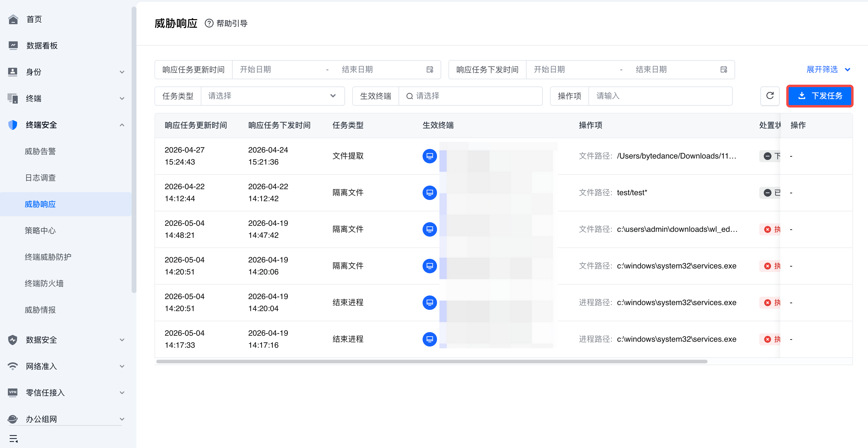The width and height of the screenshot is (868, 448).
Task: Click 结束日期 of 响应任务下发时间
Action: tap(651, 70)
